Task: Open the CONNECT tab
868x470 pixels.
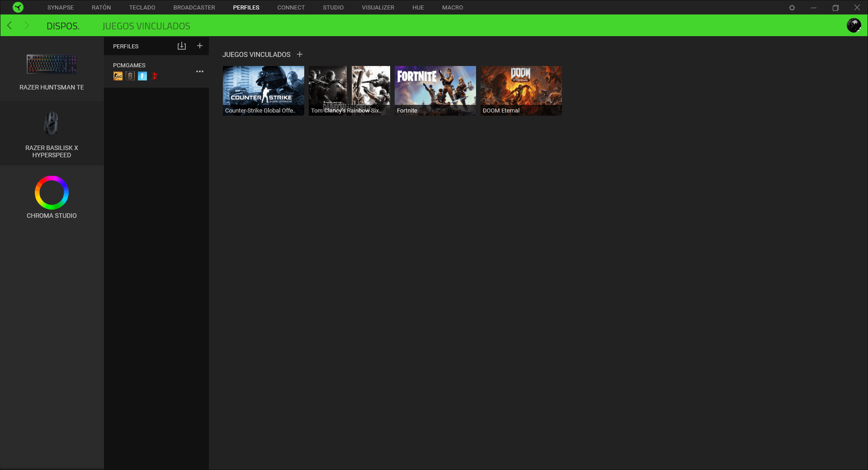Action: pyautogui.click(x=291, y=8)
